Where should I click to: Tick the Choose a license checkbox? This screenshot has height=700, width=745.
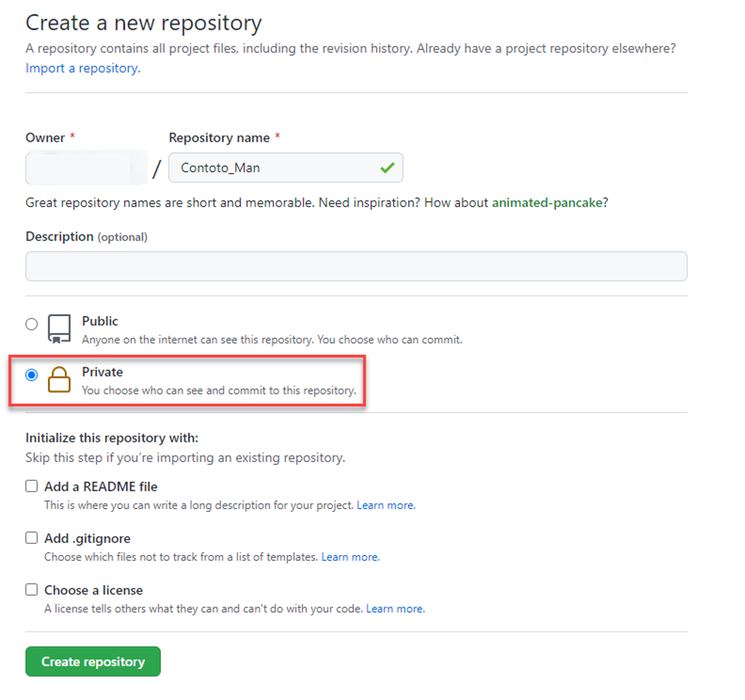tap(31, 590)
